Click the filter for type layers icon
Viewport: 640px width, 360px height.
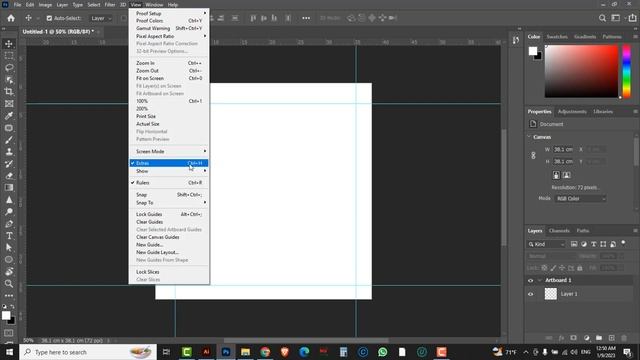pyautogui.click(x=593, y=244)
